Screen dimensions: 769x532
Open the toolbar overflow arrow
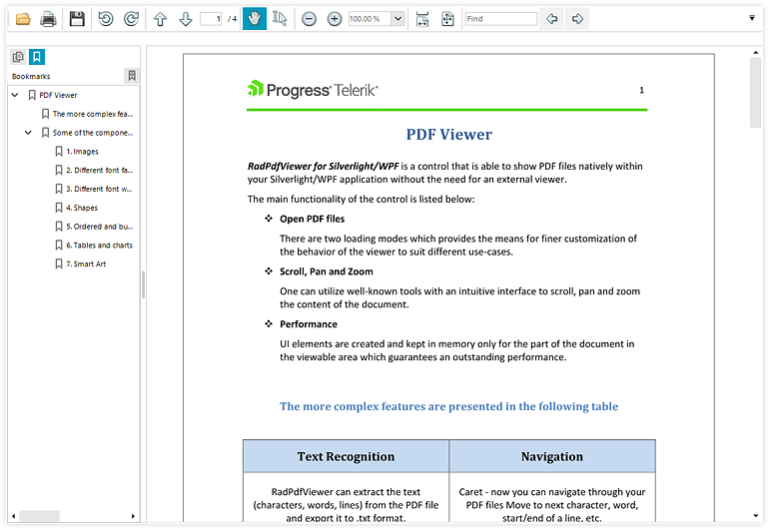(752, 18)
